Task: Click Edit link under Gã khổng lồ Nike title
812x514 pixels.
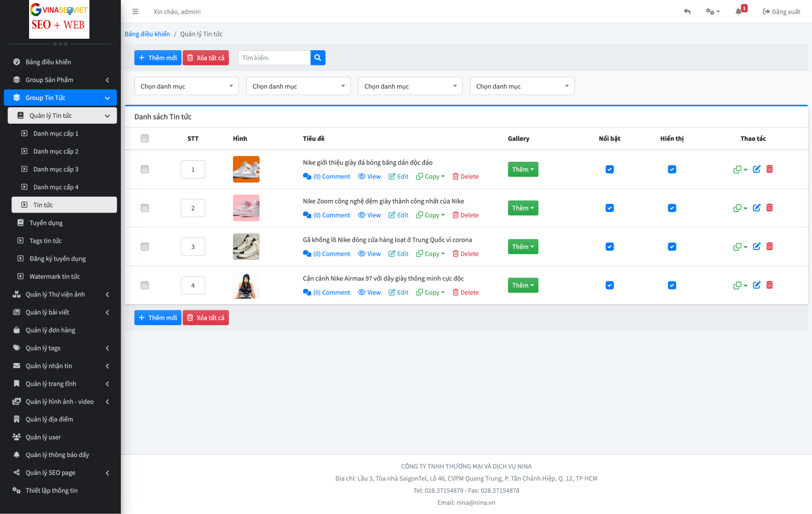Action: pyautogui.click(x=398, y=254)
